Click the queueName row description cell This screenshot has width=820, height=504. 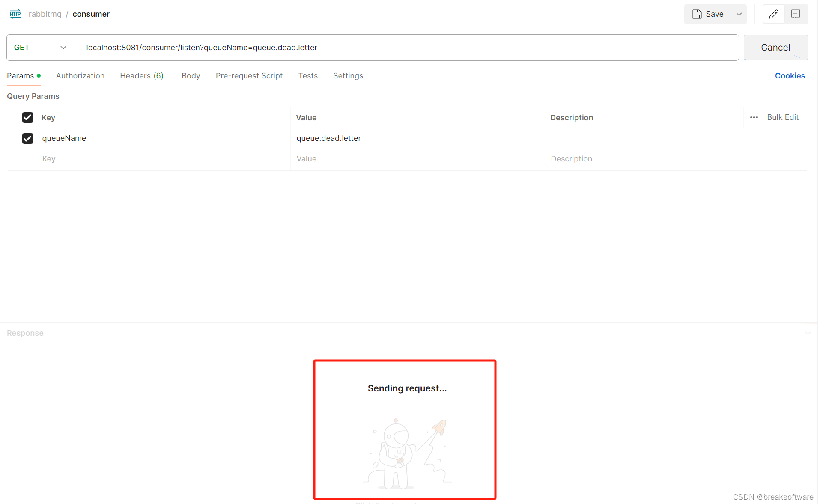(676, 138)
